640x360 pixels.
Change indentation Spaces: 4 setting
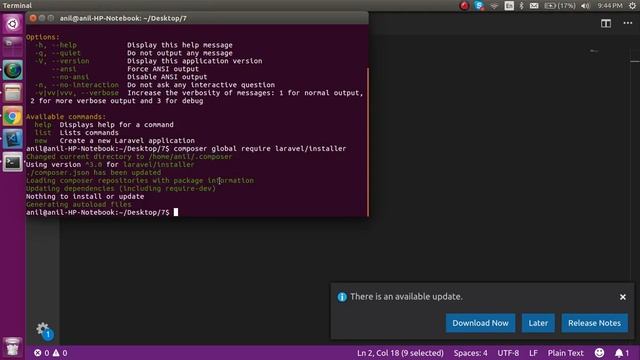point(471,353)
